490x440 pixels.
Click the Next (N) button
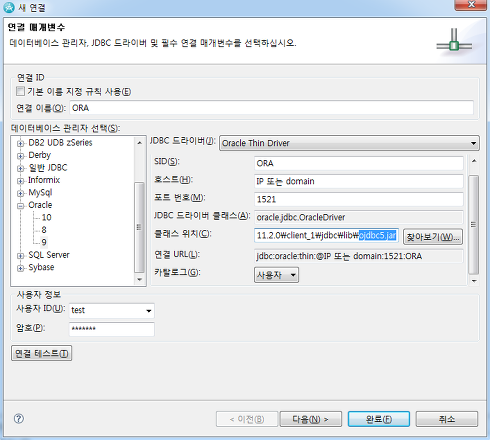(311, 419)
